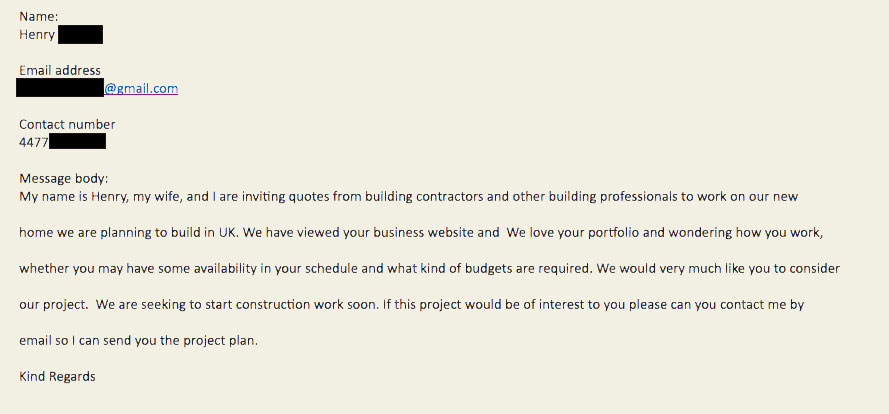This screenshot has height=414, width=889.
Task: Click the 'Email address' label
Action: (60, 70)
